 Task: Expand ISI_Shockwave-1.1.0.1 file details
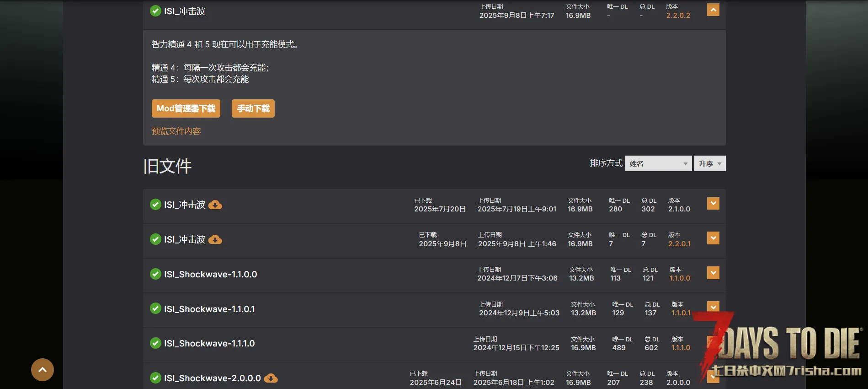click(713, 306)
